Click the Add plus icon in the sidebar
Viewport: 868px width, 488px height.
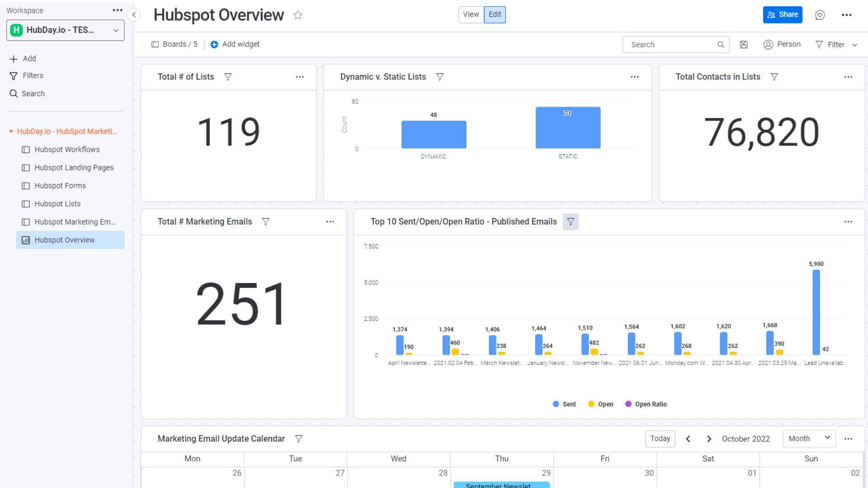pyautogui.click(x=14, y=59)
